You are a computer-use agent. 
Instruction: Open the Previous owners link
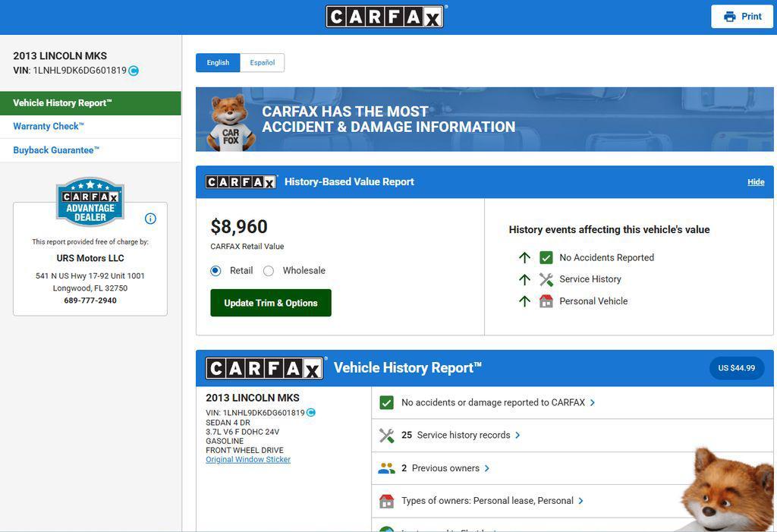[441, 468]
